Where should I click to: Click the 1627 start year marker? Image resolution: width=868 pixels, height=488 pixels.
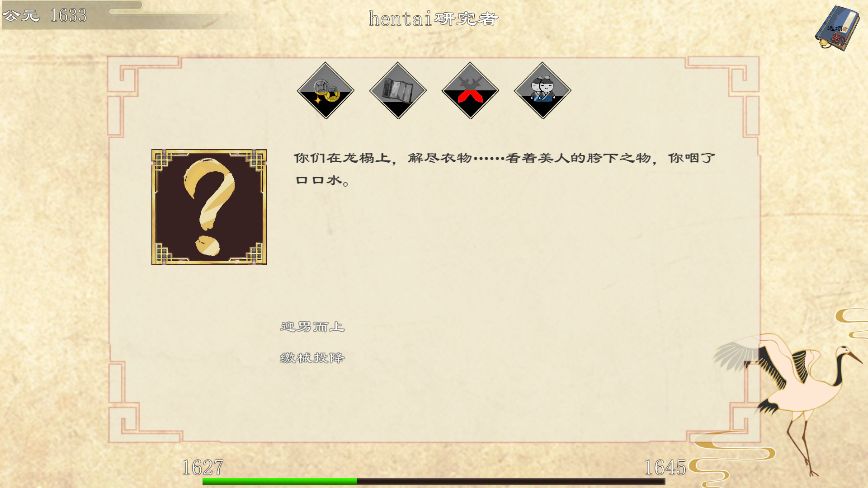click(x=203, y=467)
